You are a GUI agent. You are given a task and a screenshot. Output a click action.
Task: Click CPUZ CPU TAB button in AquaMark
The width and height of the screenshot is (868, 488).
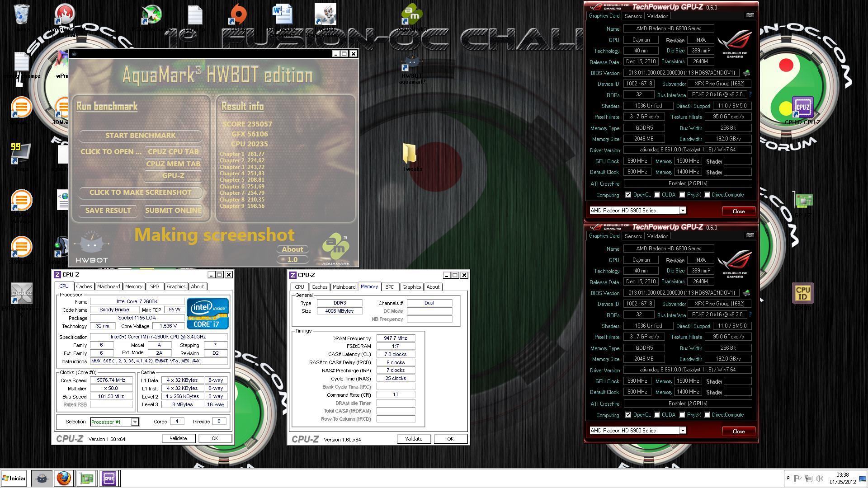pyautogui.click(x=173, y=152)
